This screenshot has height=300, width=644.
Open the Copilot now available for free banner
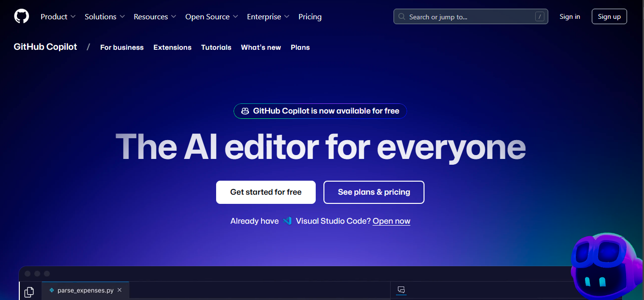point(320,111)
